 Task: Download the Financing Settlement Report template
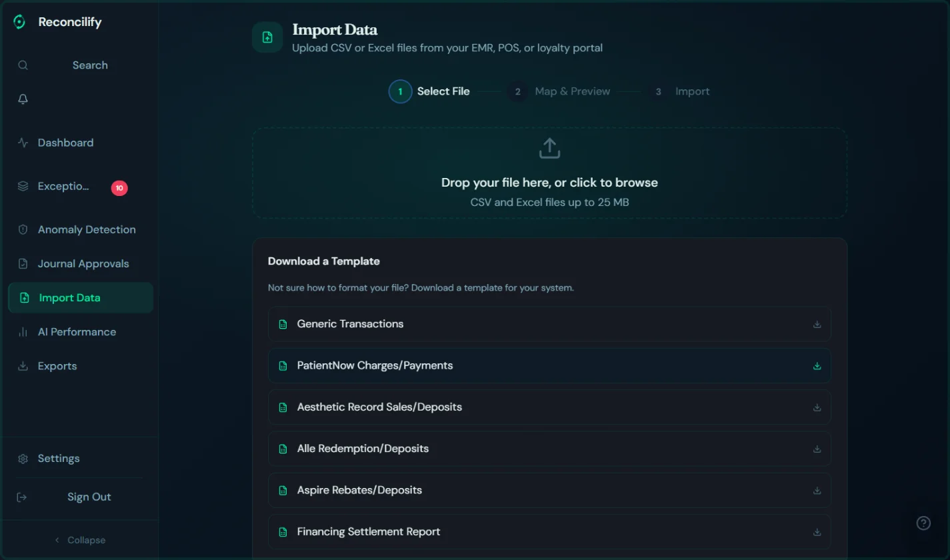817,532
